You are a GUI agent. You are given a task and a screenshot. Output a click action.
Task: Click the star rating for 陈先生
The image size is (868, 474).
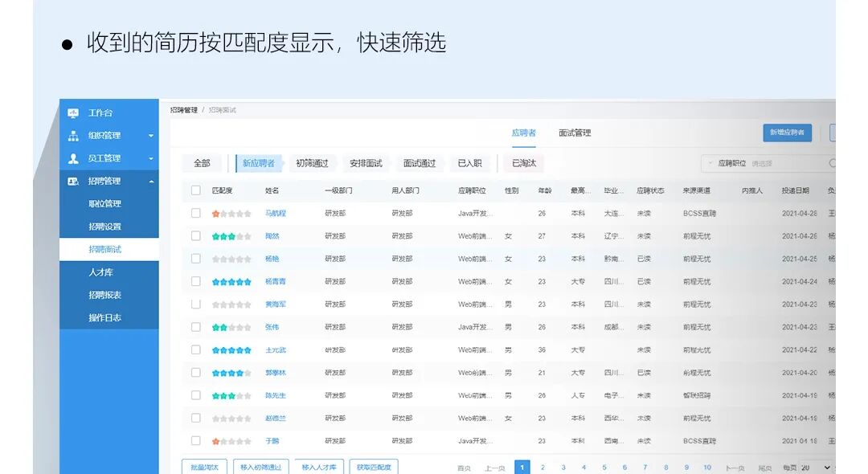231,395
